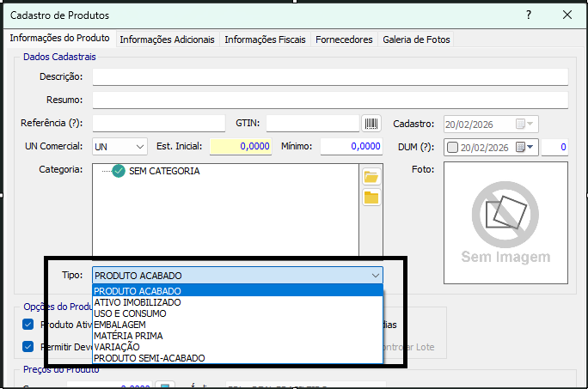The image size is (588, 389).
Task: Switch to Informações do Produto tab
Action: tap(59, 39)
